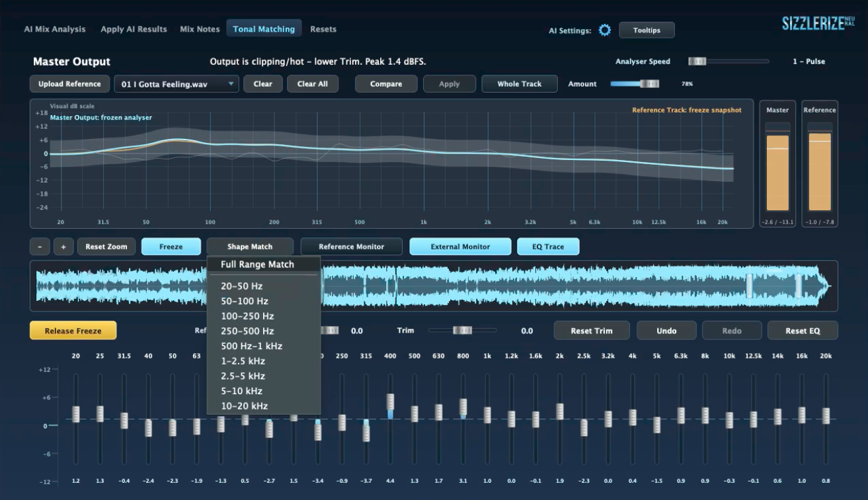This screenshot has height=500, width=868.
Task: Open reference track dropdown I Gotta Feeling
Action: click(177, 84)
